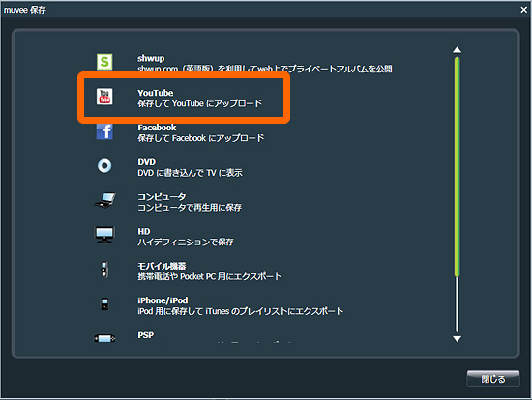Click the DVD disc icon
Image resolution: width=532 pixels, height=400 pixels.
pyautogui.click(x=104, y=166)
